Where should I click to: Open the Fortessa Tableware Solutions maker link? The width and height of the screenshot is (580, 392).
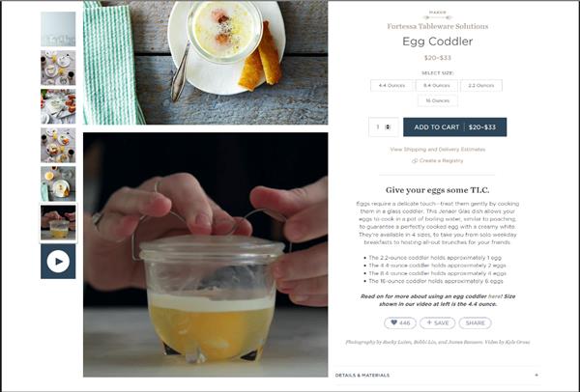click(x=438, y=26)
